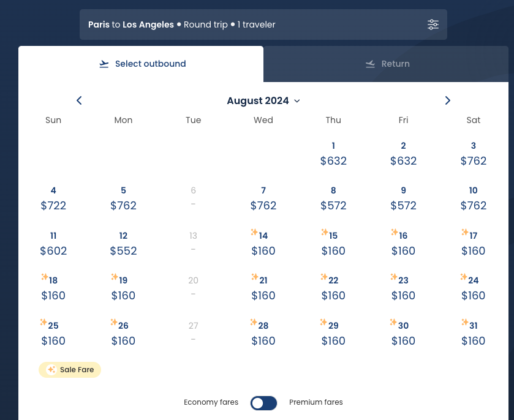Click the Economy fares label
The width and height of the screenshot is (514, 420).
[x=211, y=402]
